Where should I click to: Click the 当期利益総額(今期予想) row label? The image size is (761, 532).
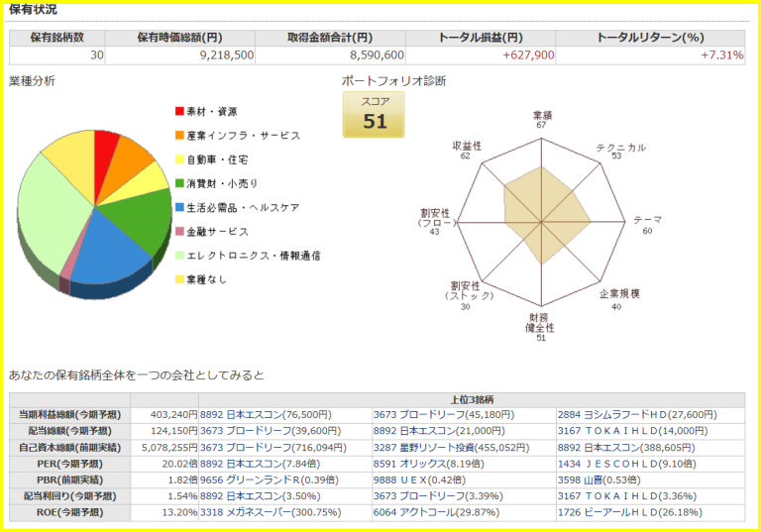pos(70,415)
